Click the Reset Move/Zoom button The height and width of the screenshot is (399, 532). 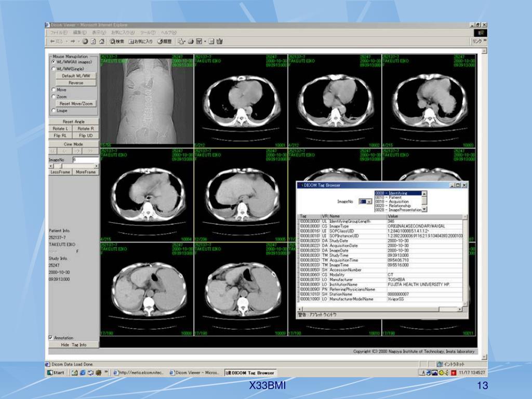76,103
